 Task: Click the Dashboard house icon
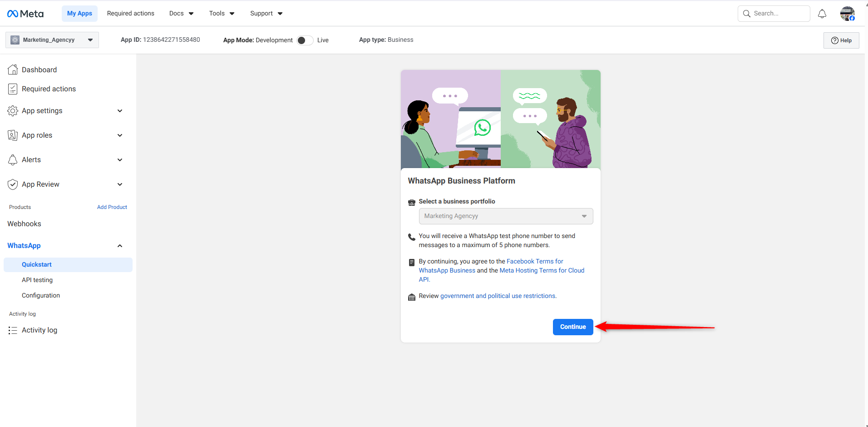point(13,70)
